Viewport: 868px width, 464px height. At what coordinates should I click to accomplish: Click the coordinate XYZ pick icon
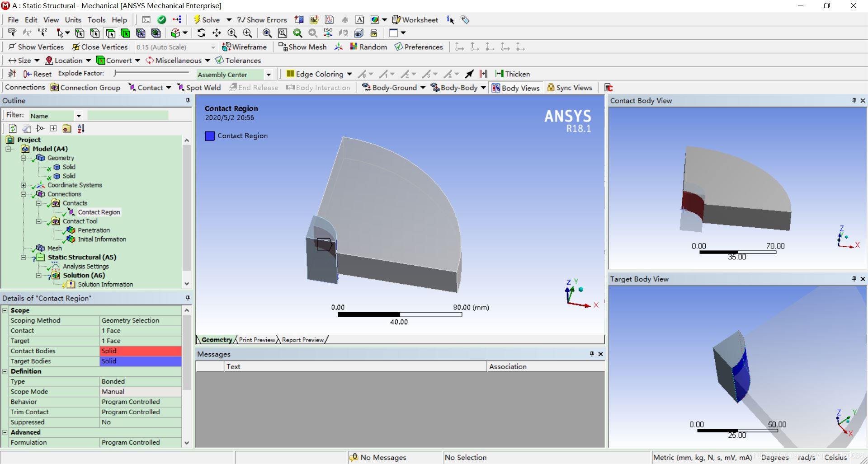tap(42, 33)
